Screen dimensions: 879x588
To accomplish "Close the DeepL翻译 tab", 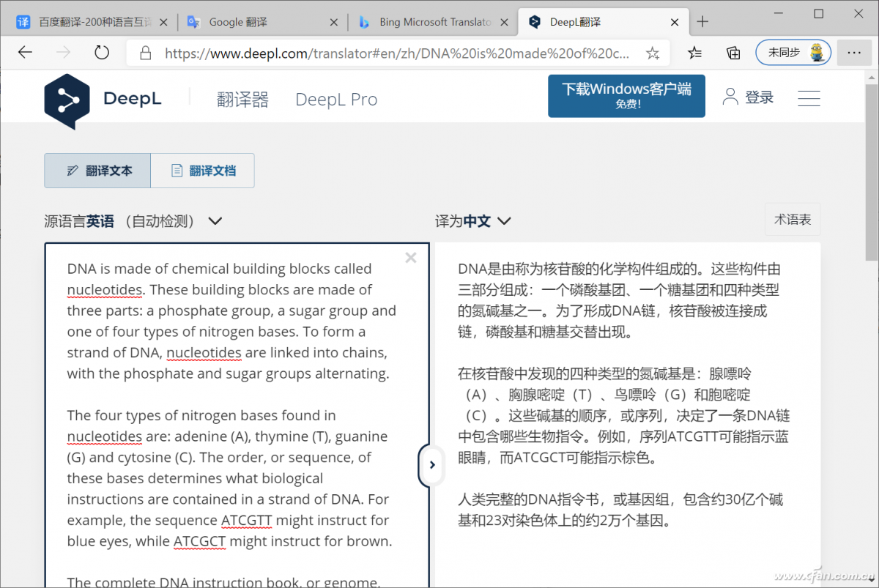I will point(673,22).
